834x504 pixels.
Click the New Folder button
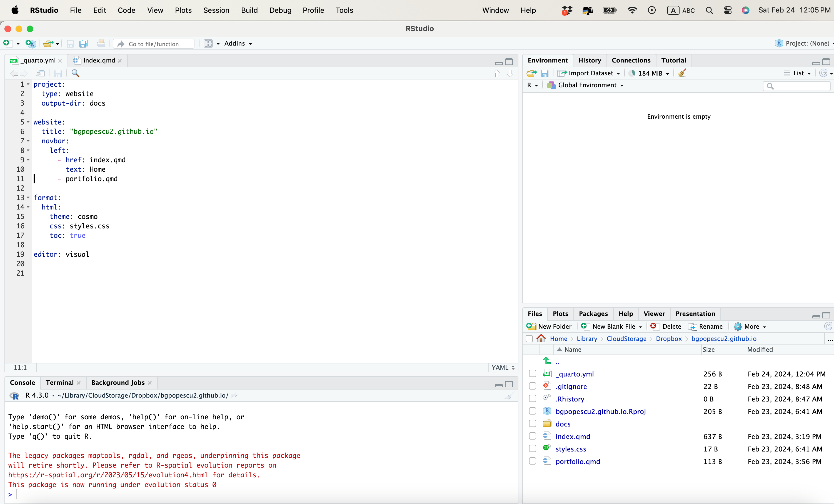coord(549,326)
